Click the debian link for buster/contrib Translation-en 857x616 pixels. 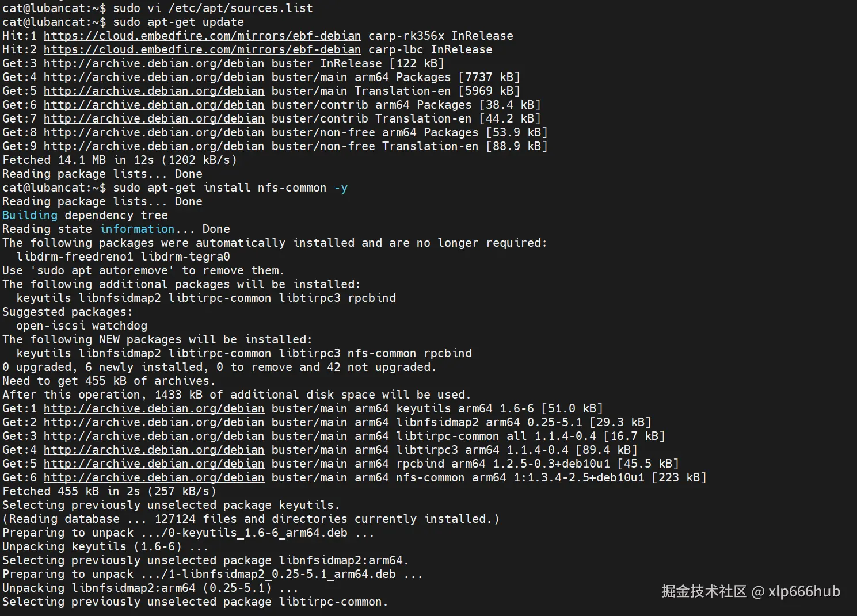point(154,118)
